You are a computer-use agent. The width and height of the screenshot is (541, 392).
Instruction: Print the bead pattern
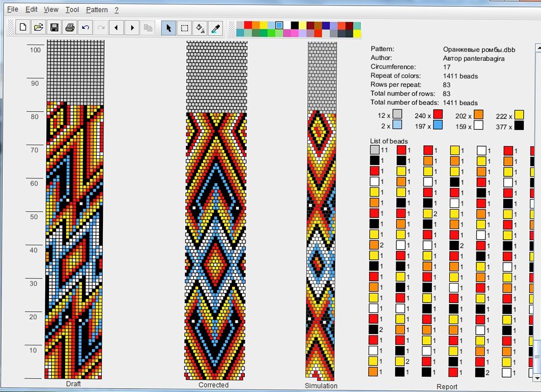click(70, 28)
